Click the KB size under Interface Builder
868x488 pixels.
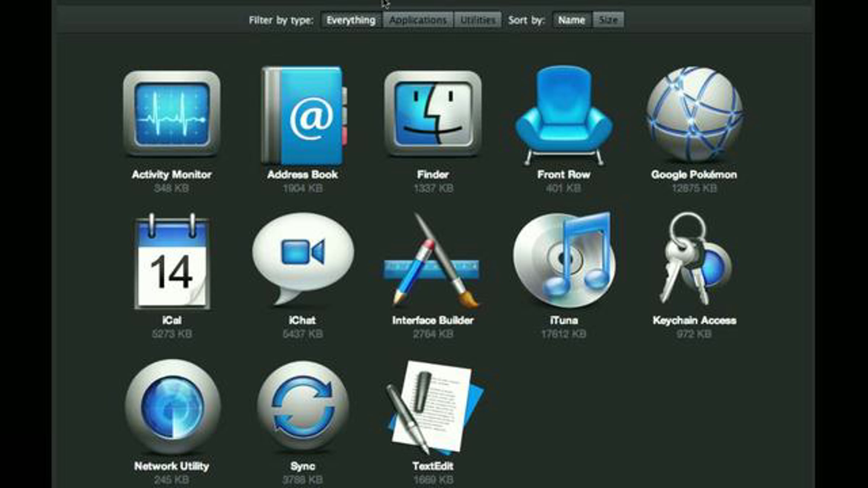pos(433,334)
